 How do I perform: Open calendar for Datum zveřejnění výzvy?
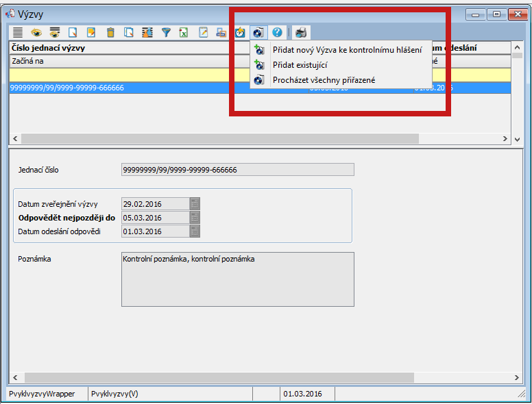tap(195, 203)
